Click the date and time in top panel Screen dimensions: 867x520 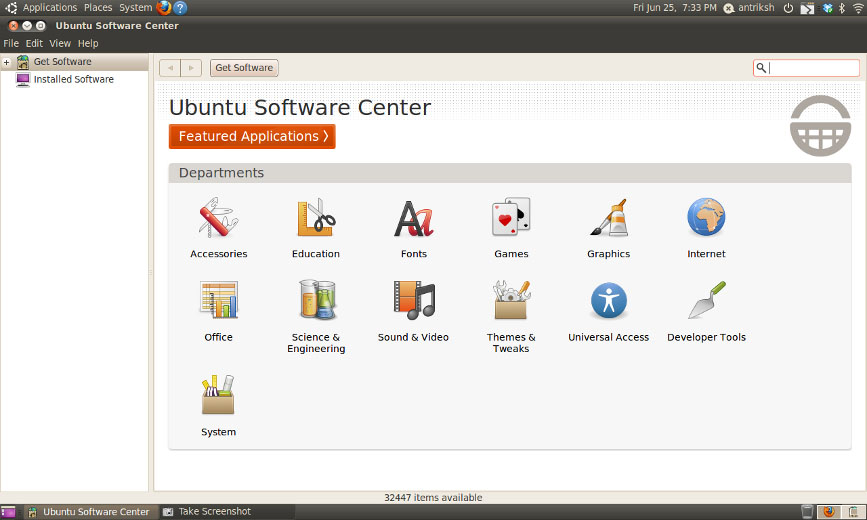pos(675,8)
